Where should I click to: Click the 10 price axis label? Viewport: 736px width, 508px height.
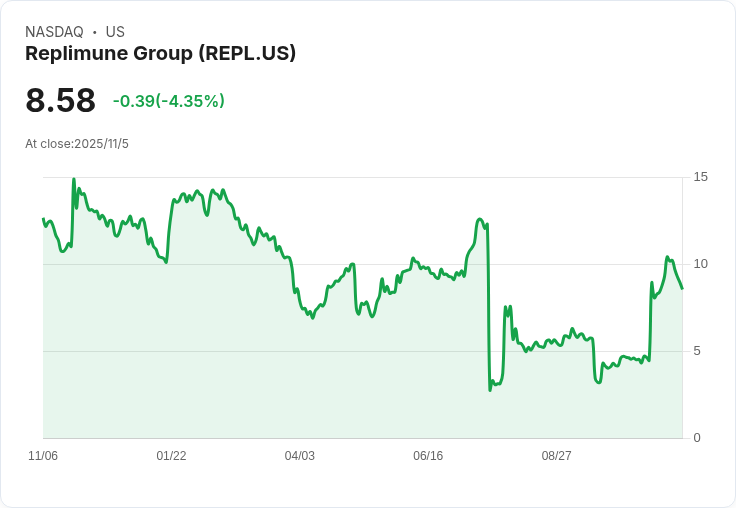(x=700, y=264)
